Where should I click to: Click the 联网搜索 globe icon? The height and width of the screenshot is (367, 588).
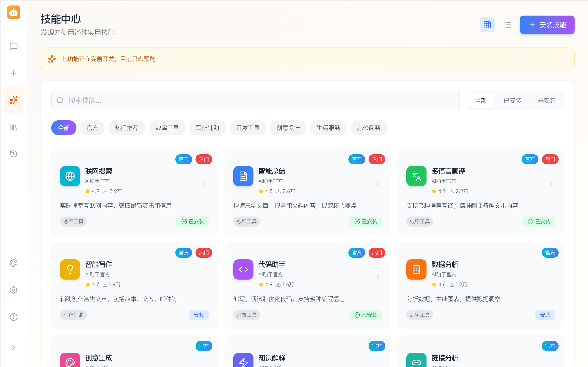pyautogui.click(x=70, y=176)
